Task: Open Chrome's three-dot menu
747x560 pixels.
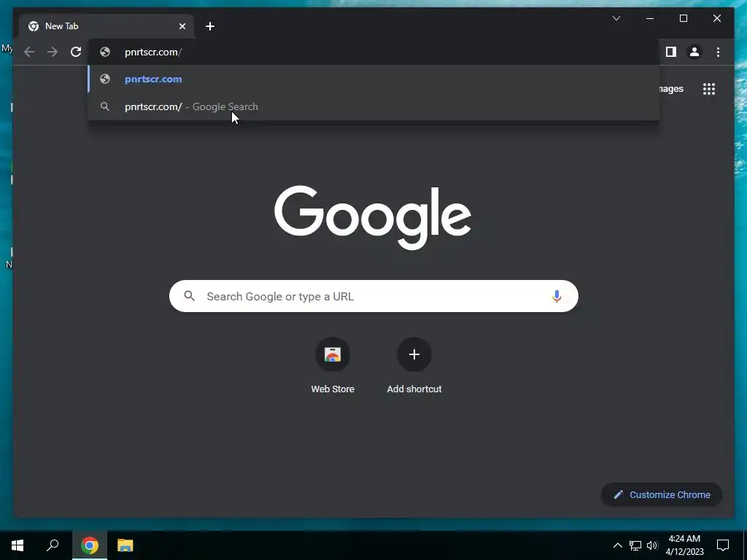Action: point(718,52)
